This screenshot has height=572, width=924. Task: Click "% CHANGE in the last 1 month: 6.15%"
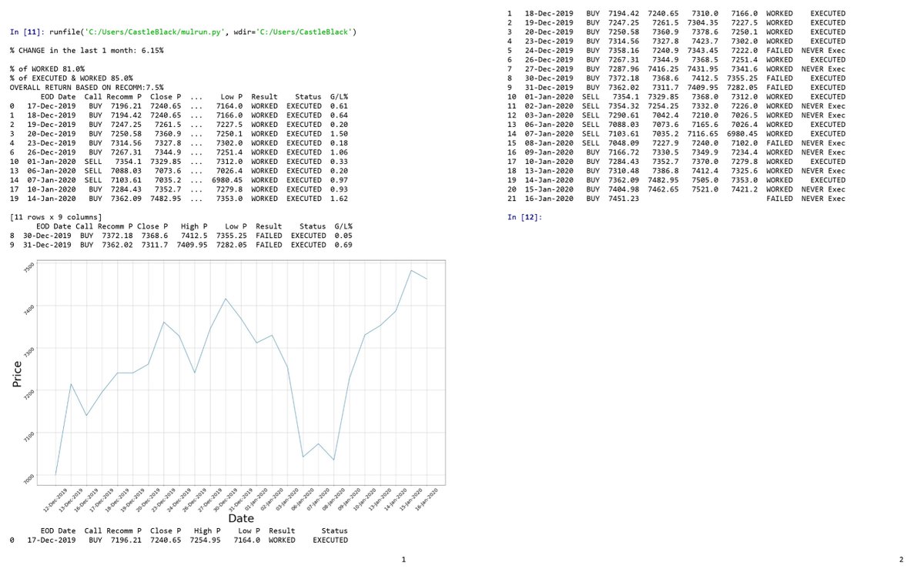(x=86, y=50)
